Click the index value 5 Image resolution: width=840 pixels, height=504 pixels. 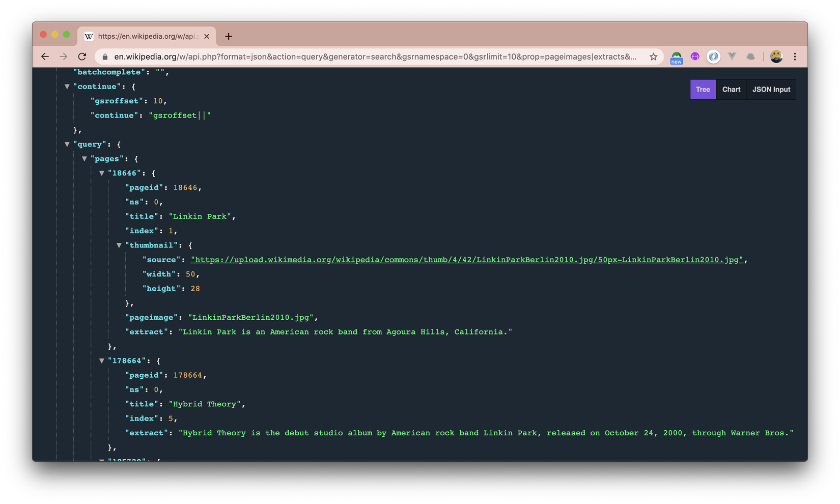pos(171,418)
